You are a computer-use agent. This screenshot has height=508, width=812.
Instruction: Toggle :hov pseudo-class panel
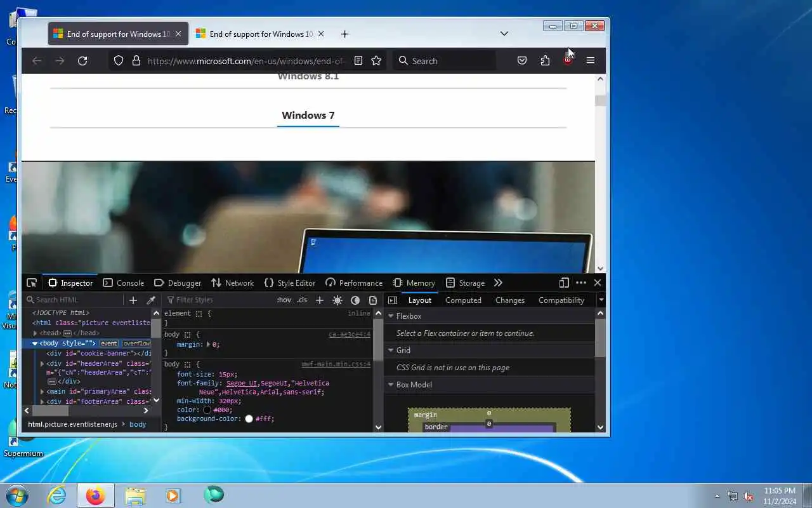284,300
